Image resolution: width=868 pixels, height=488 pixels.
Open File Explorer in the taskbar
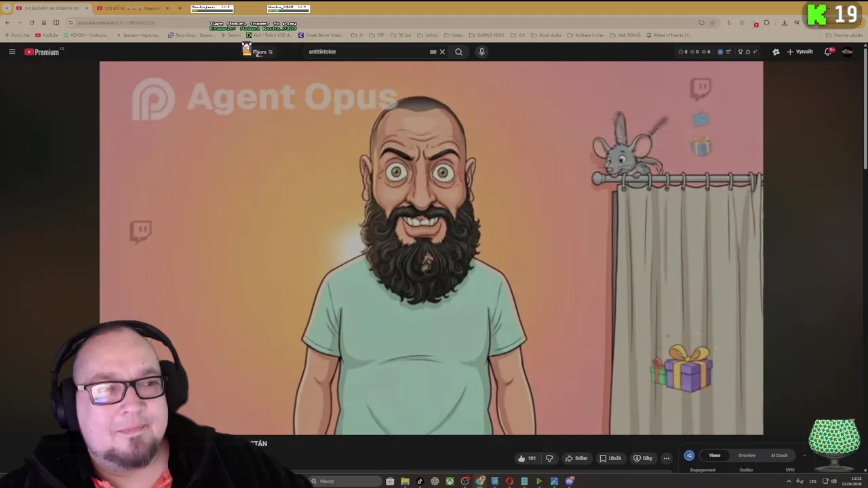tap(405, 481)
